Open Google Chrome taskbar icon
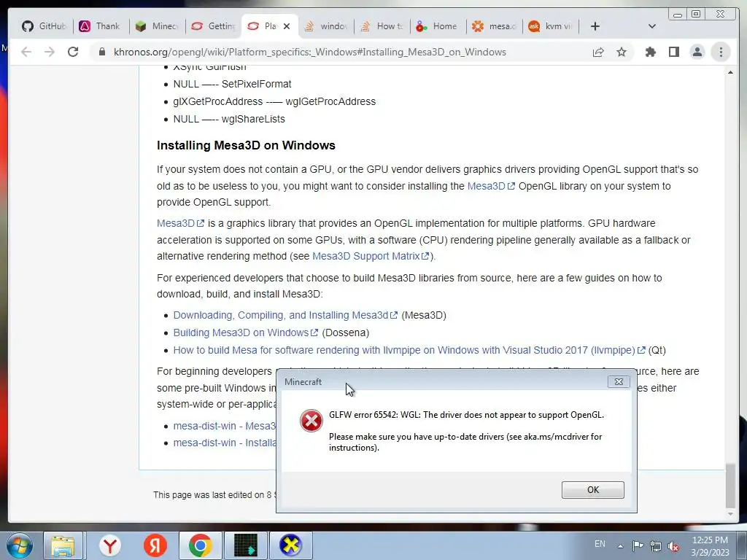 tap(200, 545)
